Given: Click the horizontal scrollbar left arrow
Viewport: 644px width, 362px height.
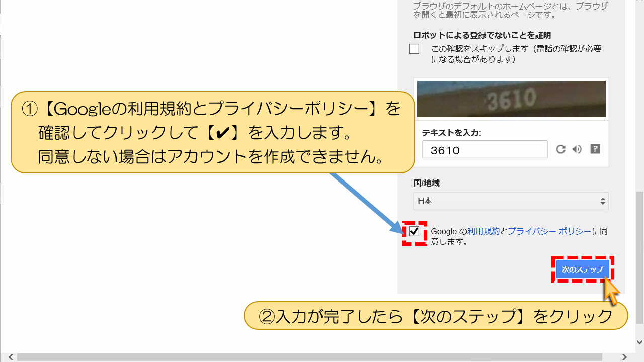Looking at the screenshot, I should pyautogui.click(x=11, y=357).
